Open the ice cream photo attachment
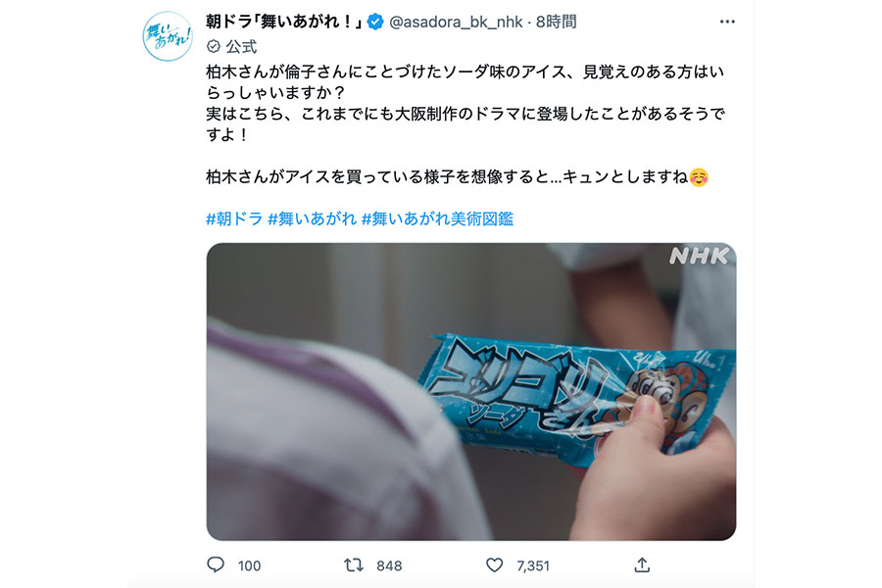Image resolution: width=882 pixels, height=588 pixels. pos(471,392)
